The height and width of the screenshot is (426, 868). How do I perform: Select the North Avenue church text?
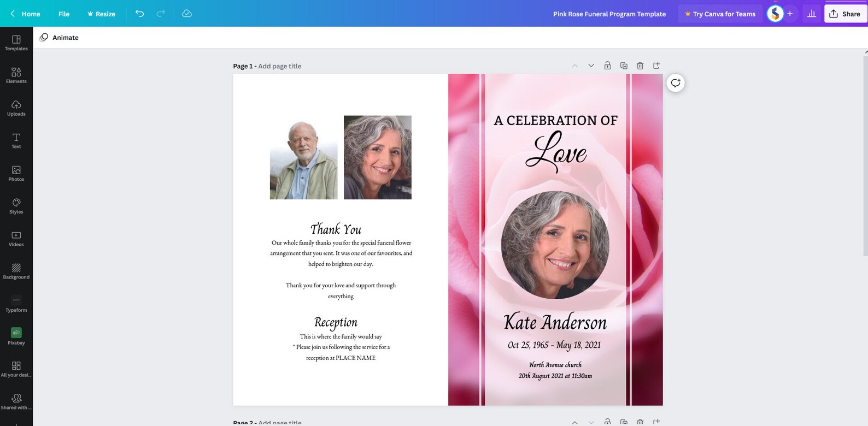pyautogui.click(x=555, y=365)
